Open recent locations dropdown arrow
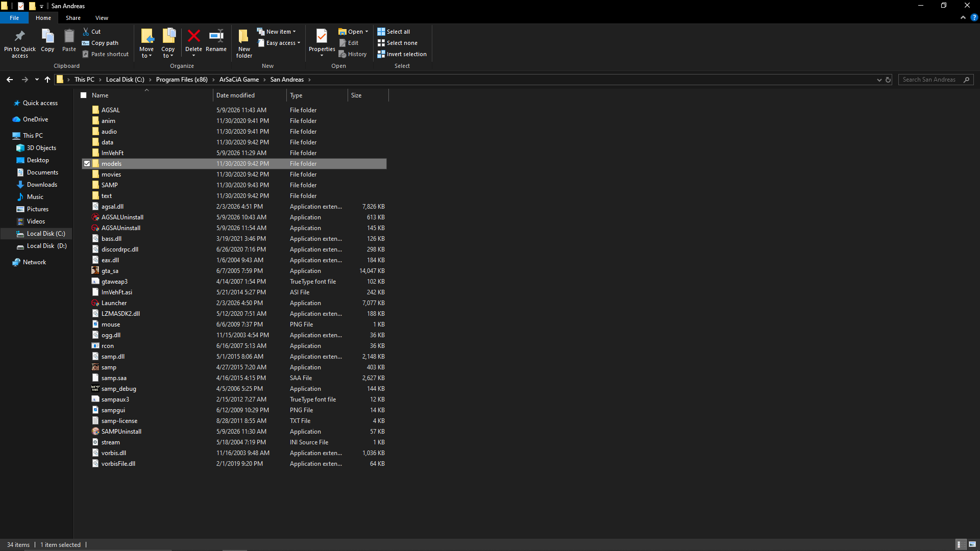Screen dimensions: 980x551 click(37, 80)
